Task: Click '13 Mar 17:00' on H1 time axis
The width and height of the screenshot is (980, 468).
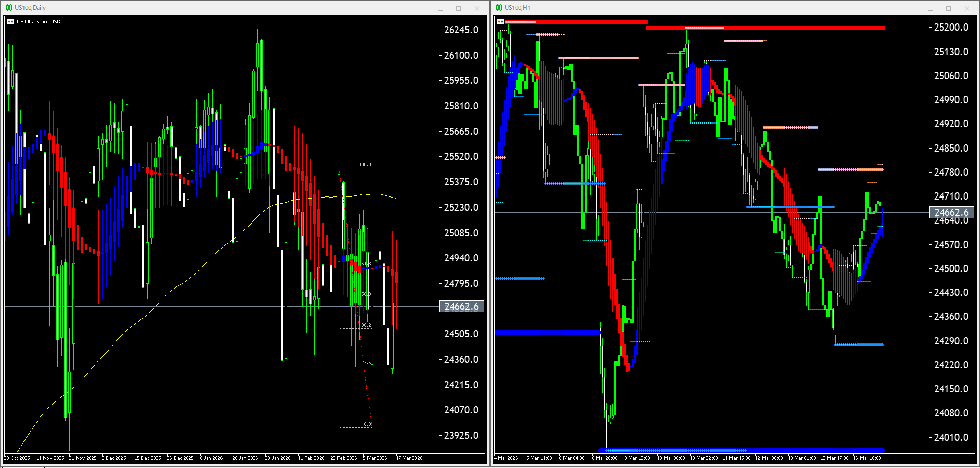Action: [x=835, y=458]
